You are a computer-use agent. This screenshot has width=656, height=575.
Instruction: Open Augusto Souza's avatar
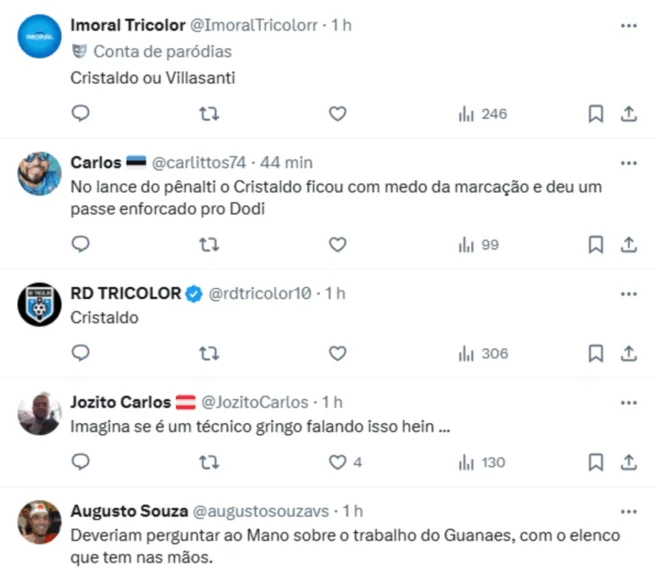pos(42,521)
